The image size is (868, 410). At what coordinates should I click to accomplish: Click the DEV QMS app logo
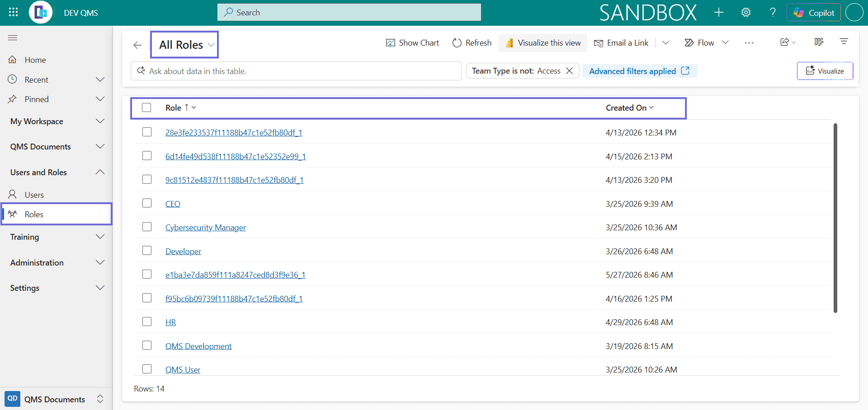coord(41,12)
